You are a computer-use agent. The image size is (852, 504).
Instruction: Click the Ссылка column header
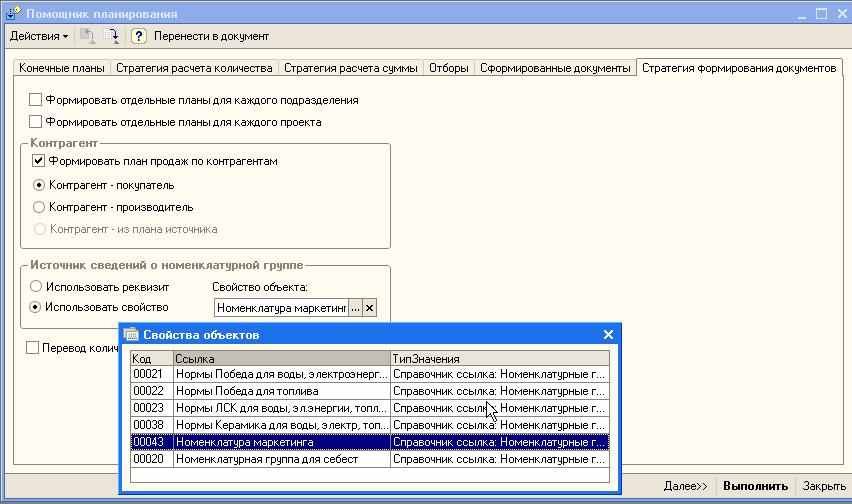pyautogui.click(x=281, y=358)
